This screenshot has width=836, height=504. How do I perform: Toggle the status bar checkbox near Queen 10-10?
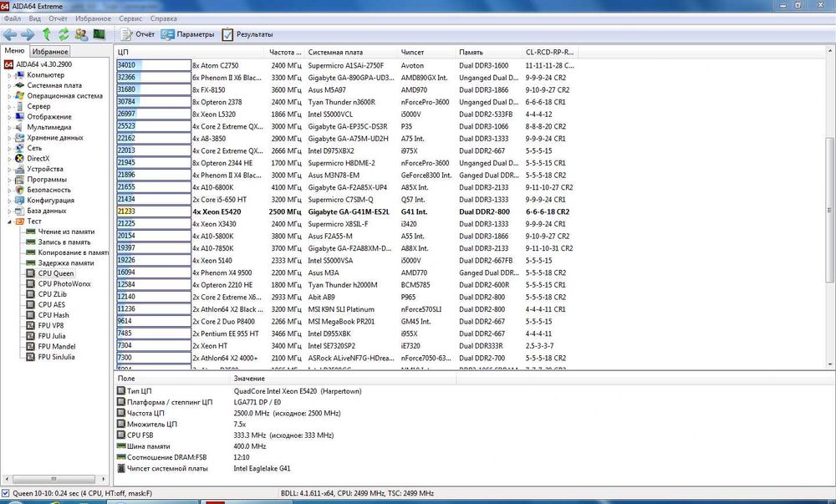(x=5, y=493)
